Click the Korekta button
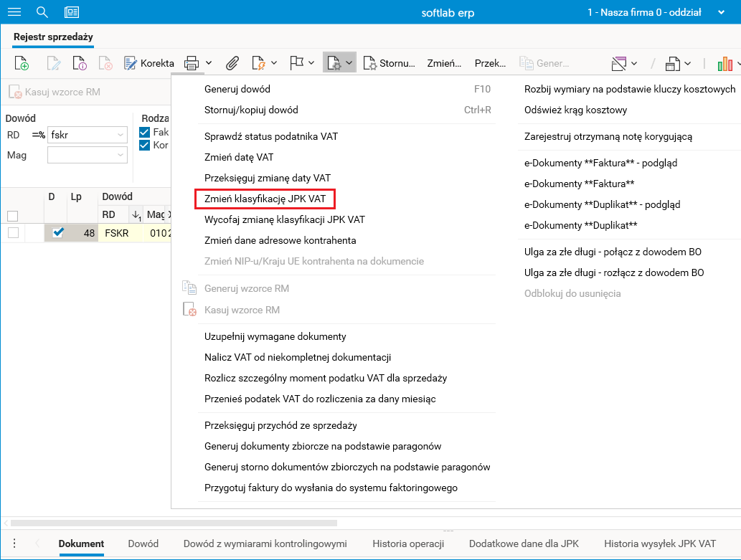Screen dimensions: 741x560 pos(149,63)
